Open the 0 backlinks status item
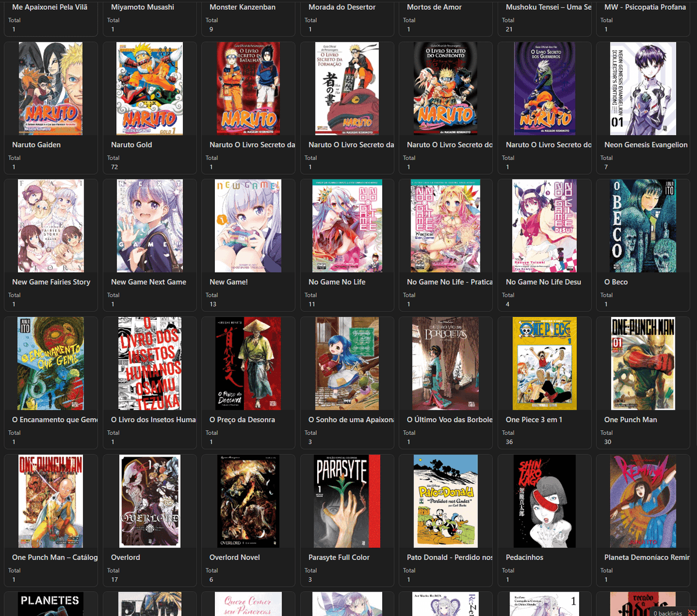697x616 pixels. click(667, 613)
